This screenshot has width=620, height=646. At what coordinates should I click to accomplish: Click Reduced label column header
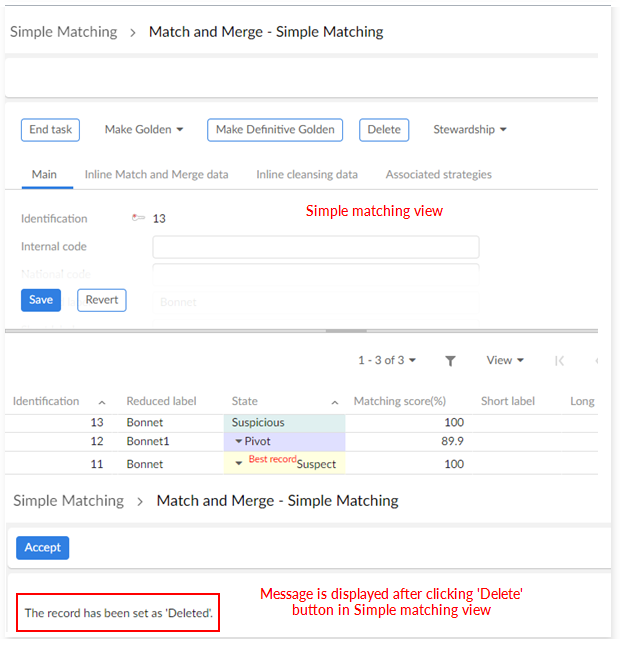pyautogui.click(x=161, y=401)
